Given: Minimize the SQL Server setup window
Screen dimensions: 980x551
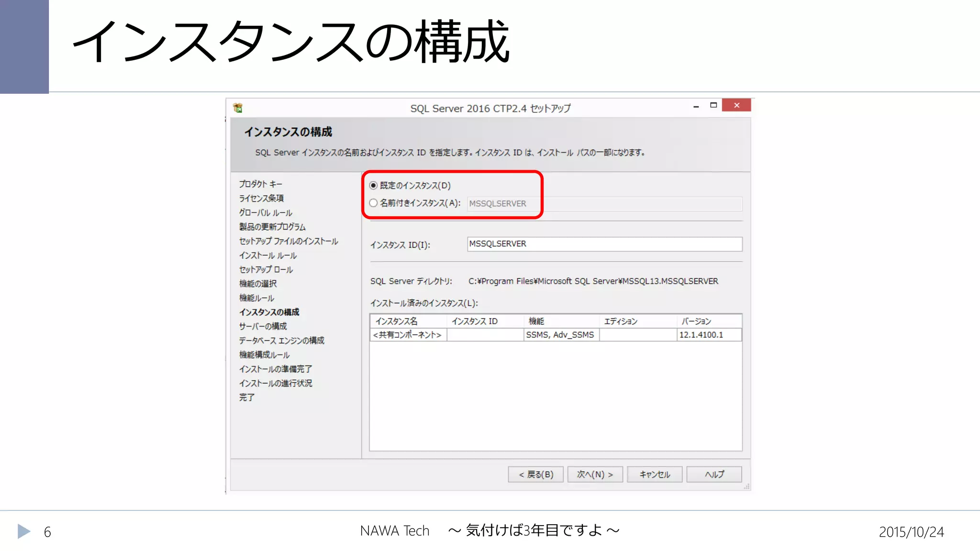Looking at the screenshot, I should (x=696, y=106).
